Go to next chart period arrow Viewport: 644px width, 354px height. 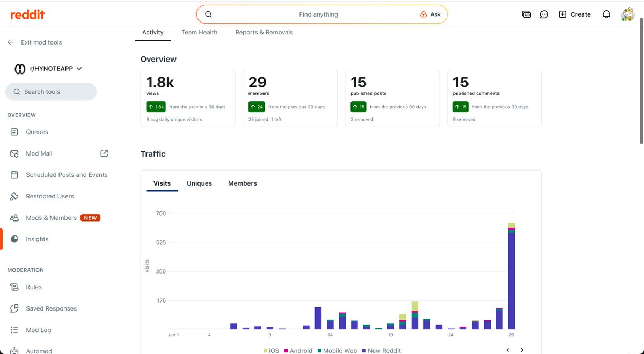click(x=522, y=350)
